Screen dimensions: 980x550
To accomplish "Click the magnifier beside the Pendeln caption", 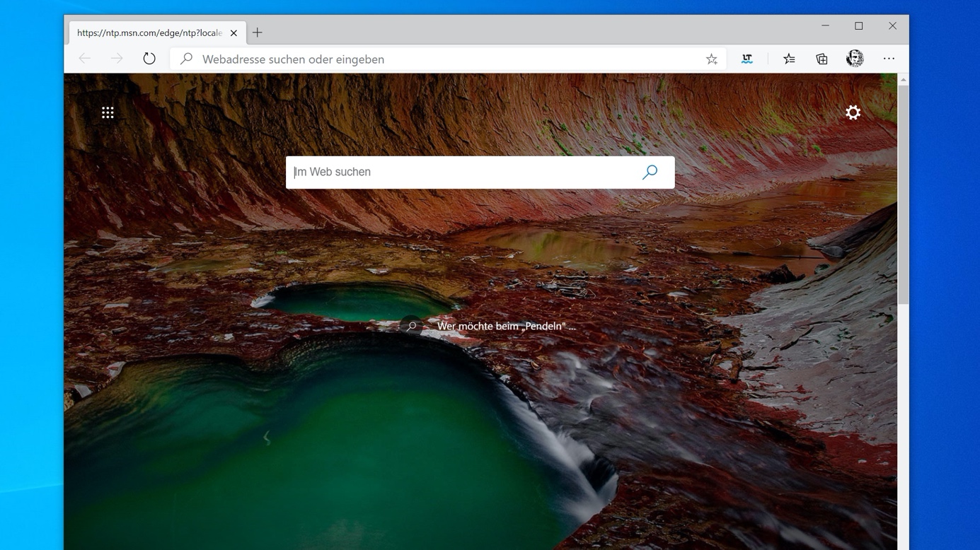I will pyautogui.click(x=411, y=326).
